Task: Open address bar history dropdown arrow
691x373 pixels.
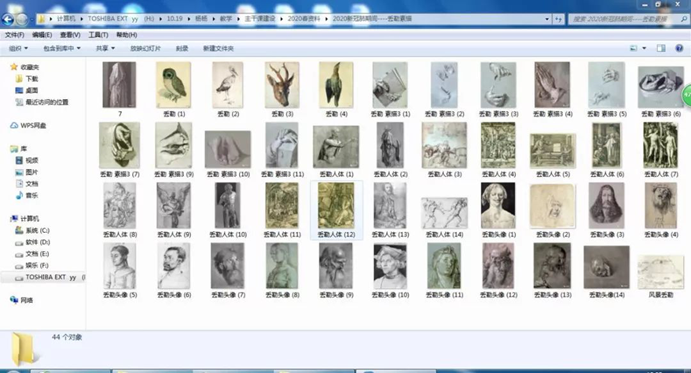Action: 547,19
